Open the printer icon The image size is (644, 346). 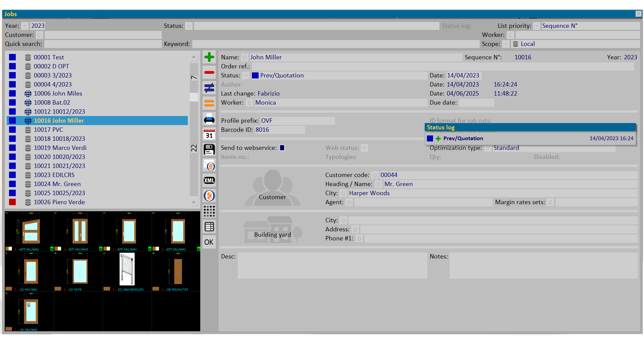pos(209,119)
